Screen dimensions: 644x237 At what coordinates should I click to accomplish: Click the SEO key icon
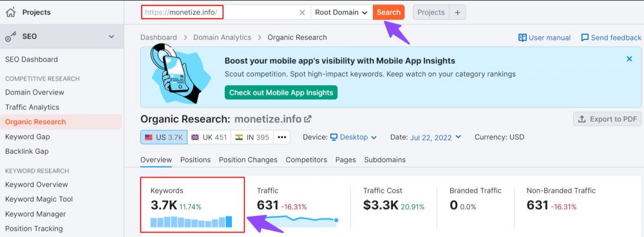point(11,37)
